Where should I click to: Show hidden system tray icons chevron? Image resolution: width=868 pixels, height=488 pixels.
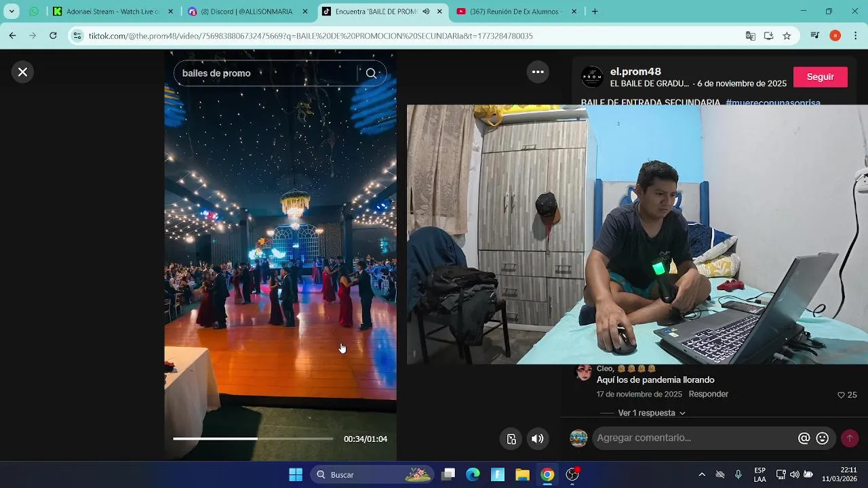[x=702, y=474]
